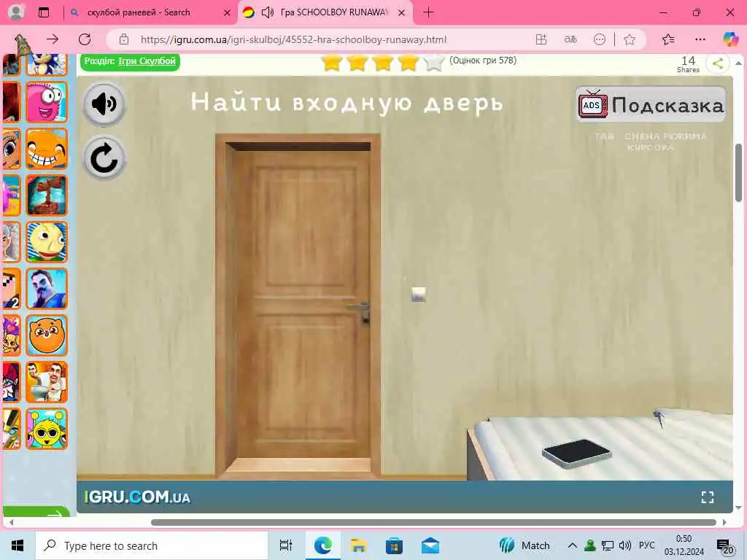This screenshot has width=747, height=560.
Task: Open notification center with 20 badge
Action: point(725,547)
